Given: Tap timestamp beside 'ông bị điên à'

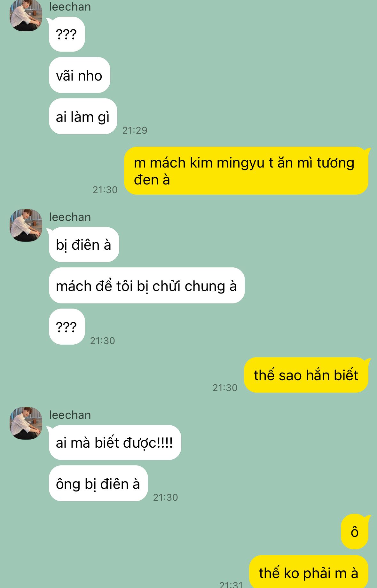Looking at the screenshot, I should 165,497.
